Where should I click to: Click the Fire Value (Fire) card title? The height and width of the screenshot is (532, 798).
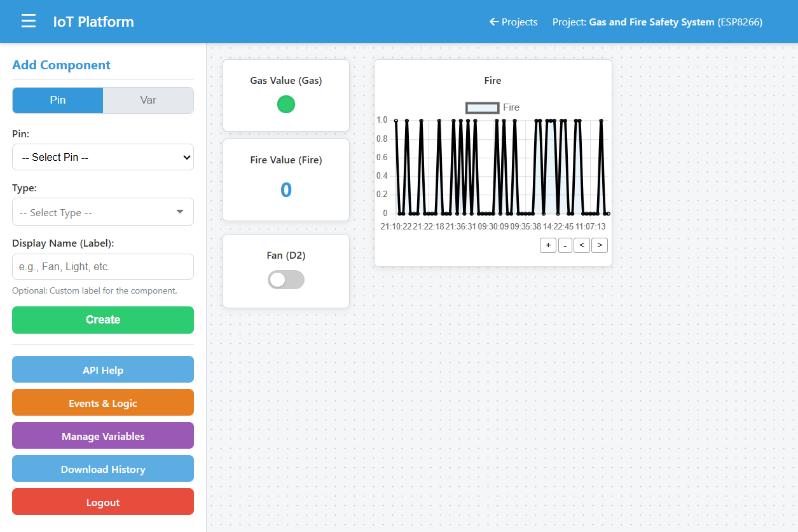286,160
